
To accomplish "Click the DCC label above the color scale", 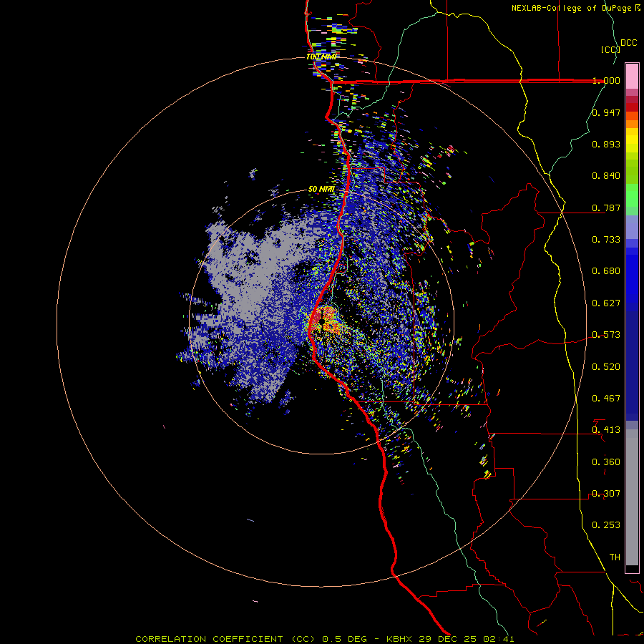I will pyautogui.click(x=629, y=43).
